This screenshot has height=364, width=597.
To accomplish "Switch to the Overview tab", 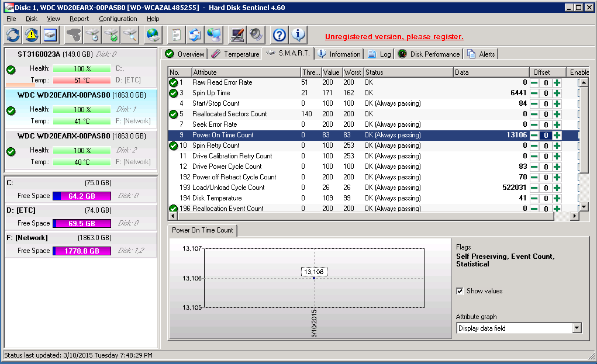I will [x=185, y=54].
